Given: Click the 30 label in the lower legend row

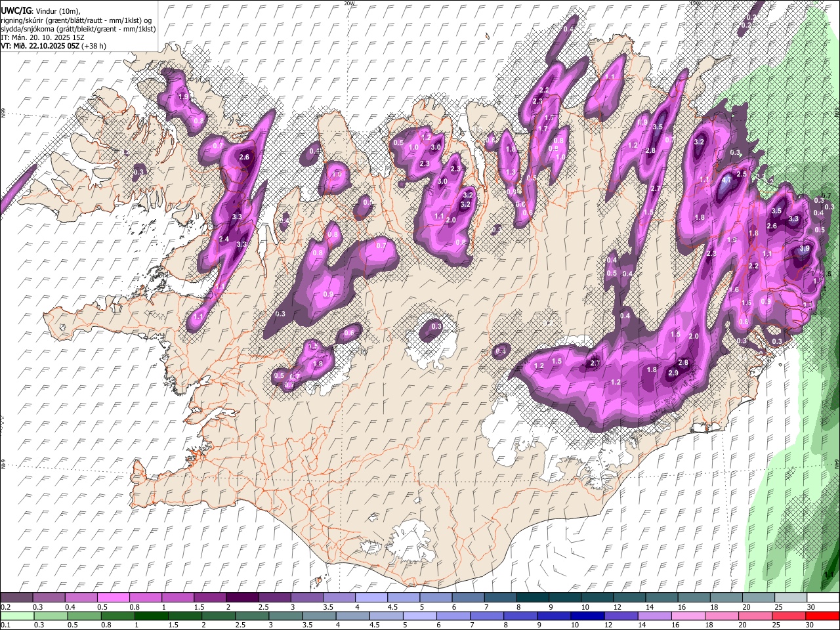Looking at the screenshot, I should tap(811, 625).
